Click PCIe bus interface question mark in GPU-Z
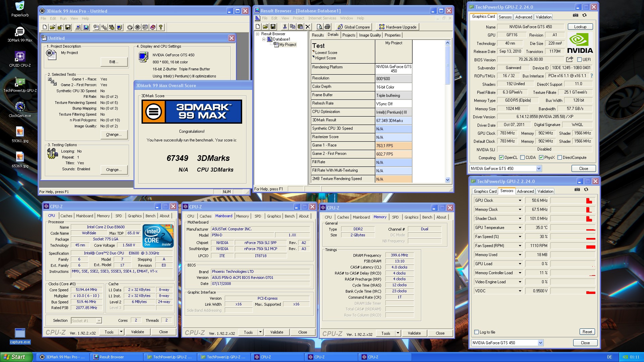This screenshot has width=644, height=362. click(x=591, y=76)
